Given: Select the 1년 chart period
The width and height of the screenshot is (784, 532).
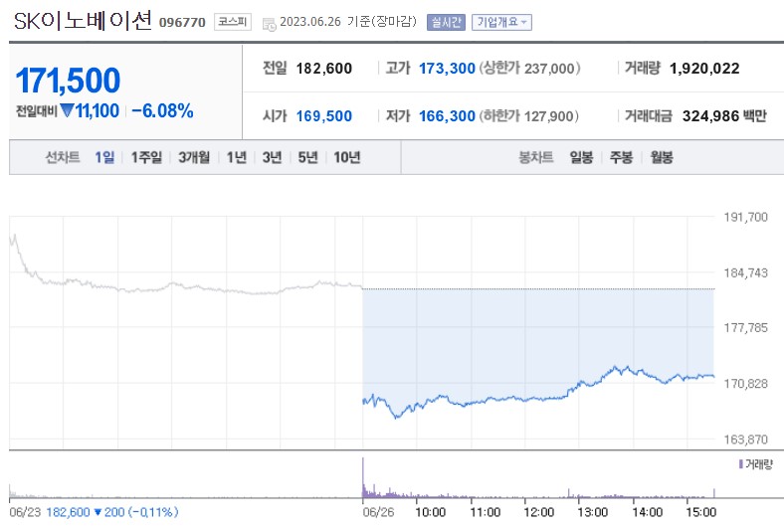Looking at the screenshot, I should click(x=236, y=157).
